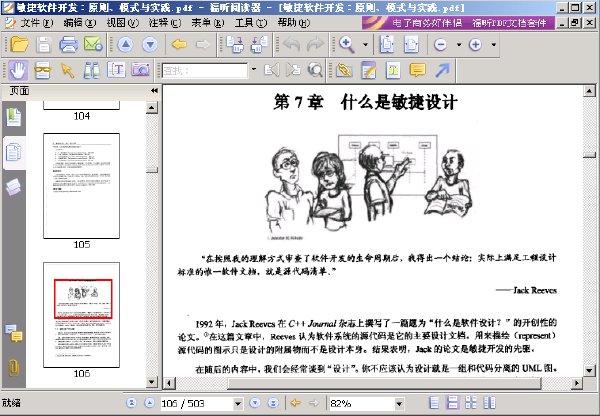600x416 pixels.
Task: Click the document scroll down arrow
Action: pyautogui.click(x=589, y=370)
